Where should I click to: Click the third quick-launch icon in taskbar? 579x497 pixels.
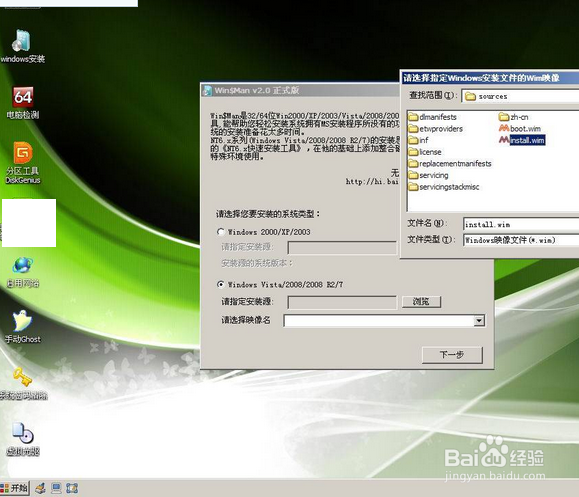(72, 489)
